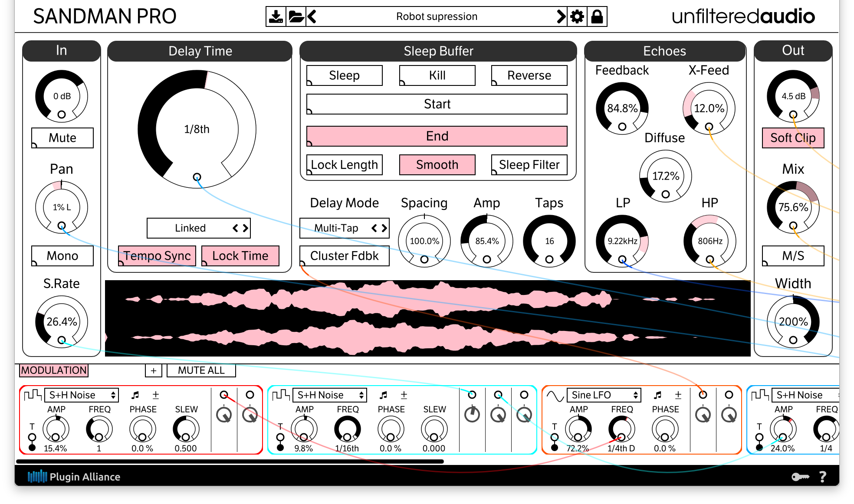The image size is (854, 504).
Task: Click the LP filter knob at 9.22kHz
Action: coord(622,241)
